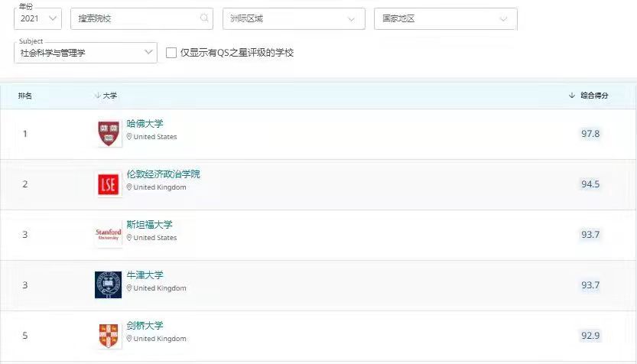Click the Harvard crest logo
637x364 pixels.
[x=109, y=134]
